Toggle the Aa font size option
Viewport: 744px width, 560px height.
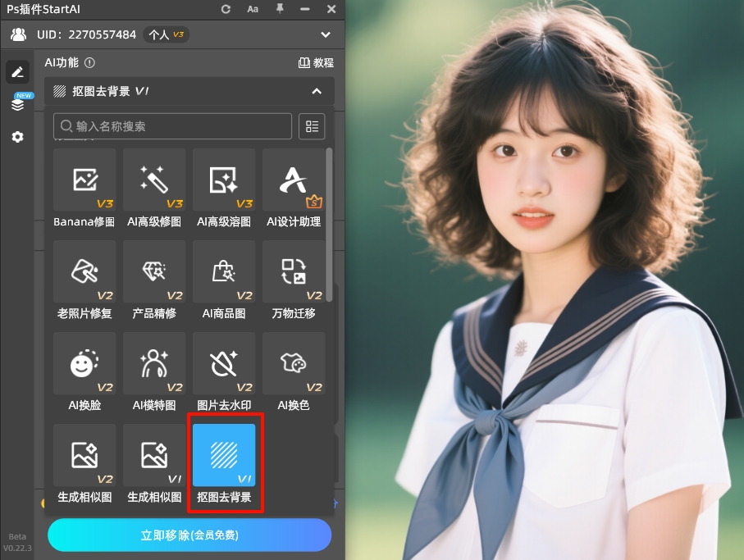(x=253, y=9)
